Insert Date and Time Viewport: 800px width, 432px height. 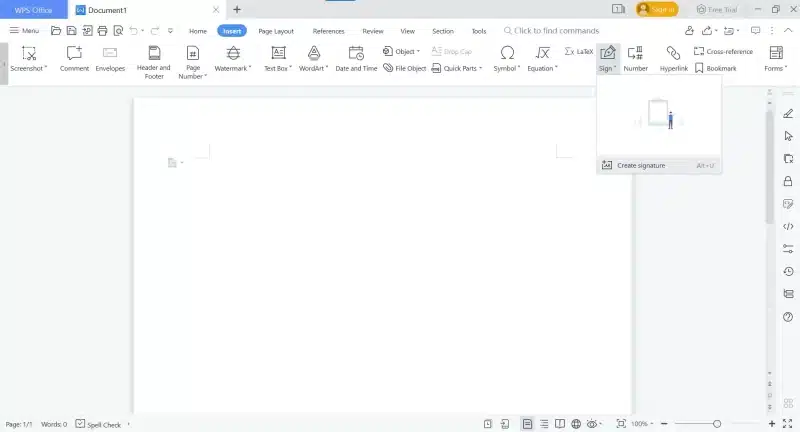point(356,59)
